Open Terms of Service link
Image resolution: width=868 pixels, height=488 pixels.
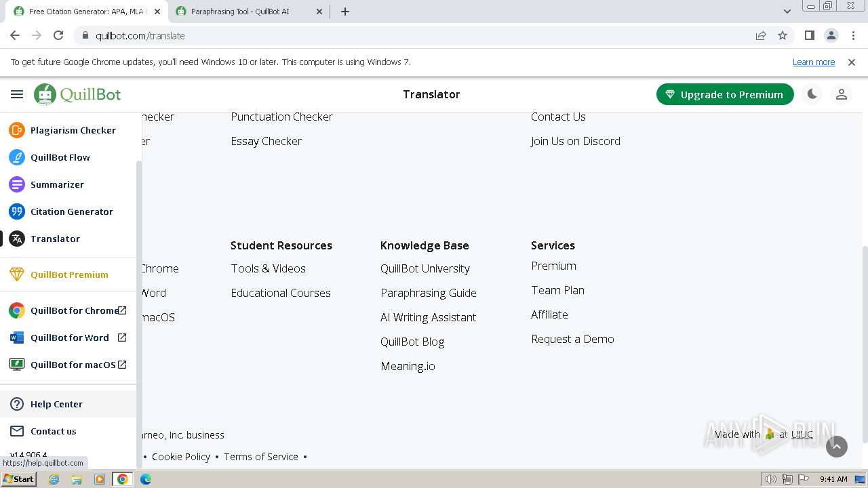point(261,457)
